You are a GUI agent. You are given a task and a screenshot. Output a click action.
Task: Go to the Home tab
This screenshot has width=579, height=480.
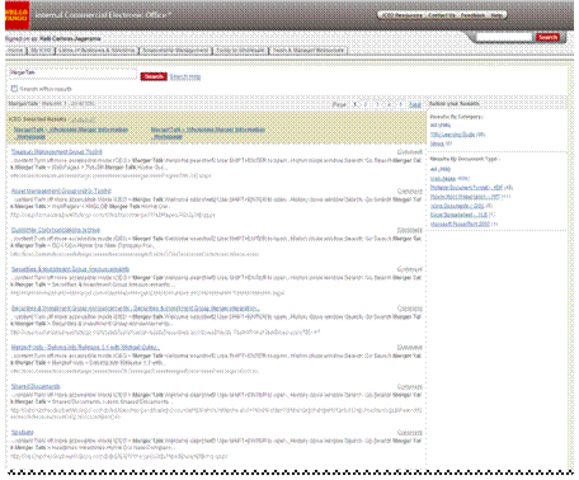[x=16, y=50]
